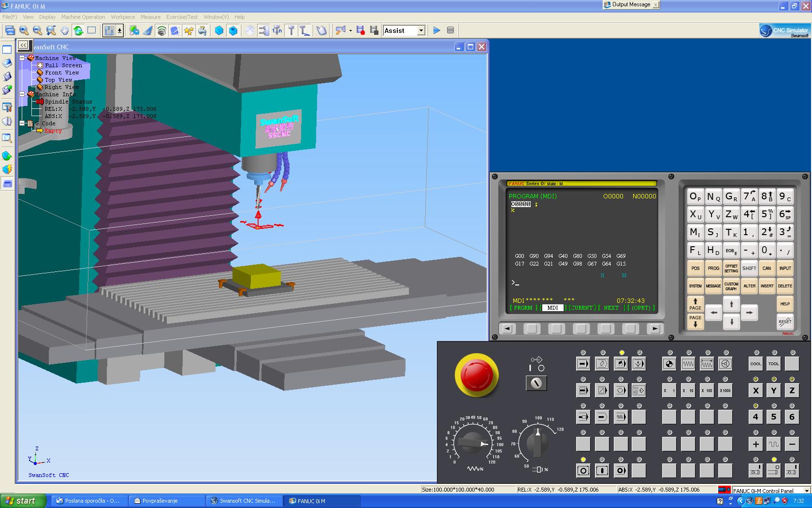Collapse the Machine View tree node
This screenshot has height=508, width=812.
point(22,58)
